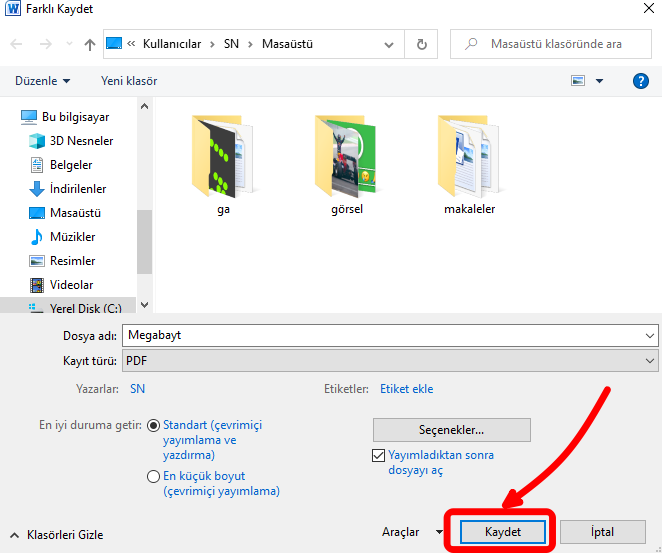Open the help question mark icon
662x553 pixels.
pyautogui.click(x=641, y=81)
